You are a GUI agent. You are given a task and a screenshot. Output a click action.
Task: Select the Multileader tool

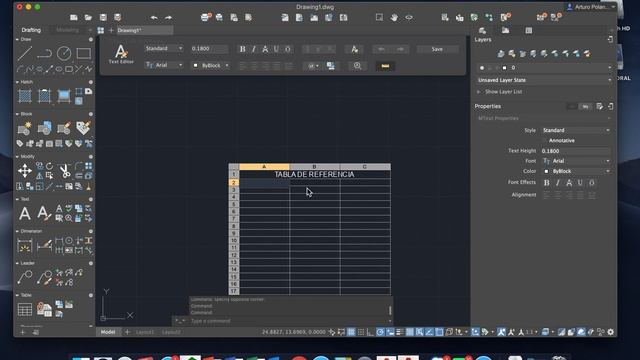click(x=24, y=277)
